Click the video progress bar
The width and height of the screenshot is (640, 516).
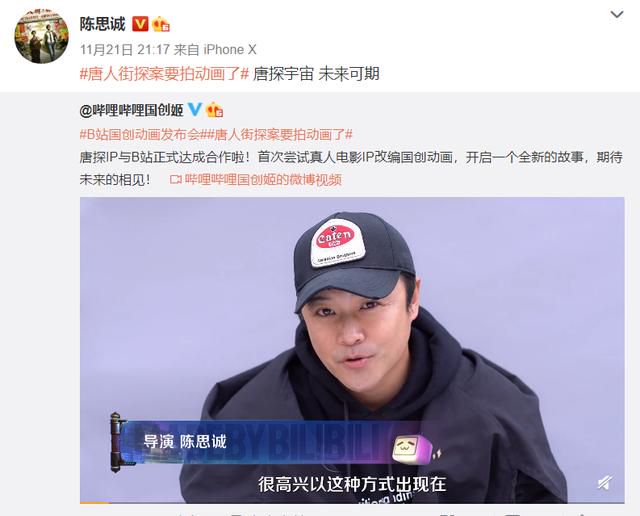(x=352, y=503)
